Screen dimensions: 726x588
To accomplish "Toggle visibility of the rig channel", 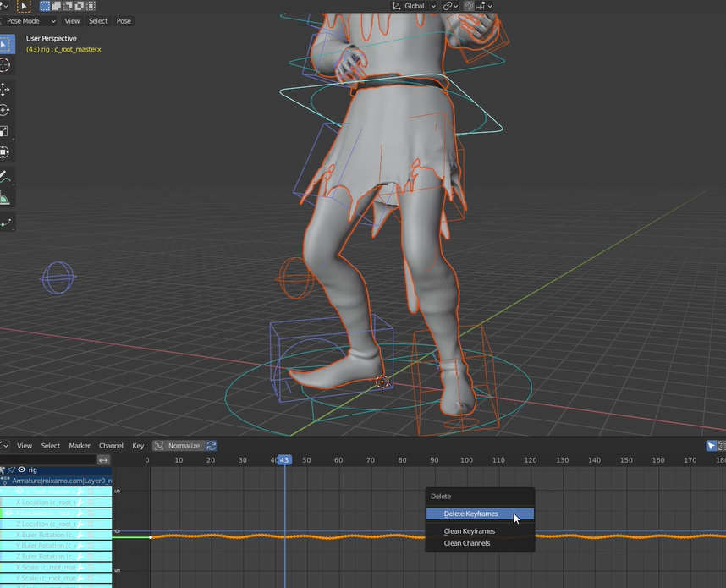I will (x=21, y=470).
